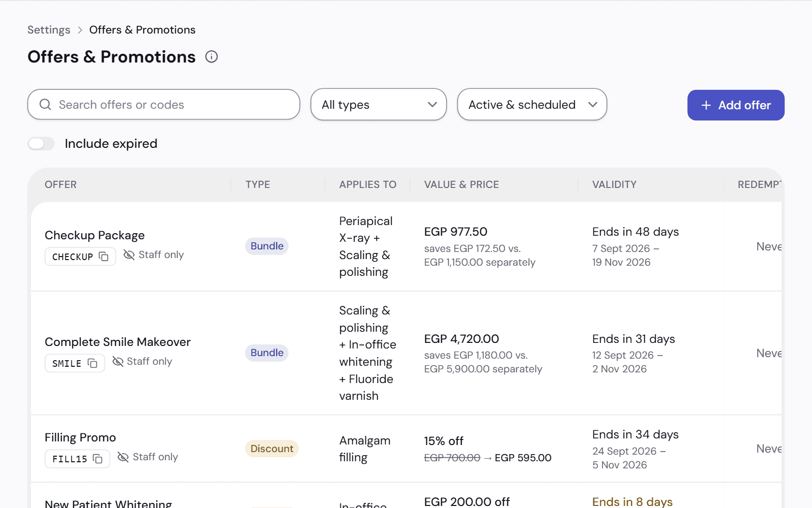The image size is (812, 508).
Task: Click the magnifier icon in search box
Action: [x=45, y=105]
